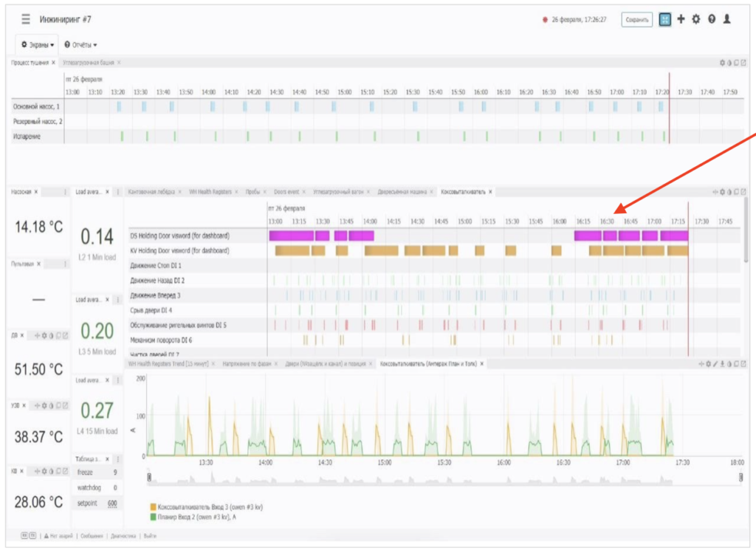
Task: Toggle the blue grid layout icon
Action: 665,19
